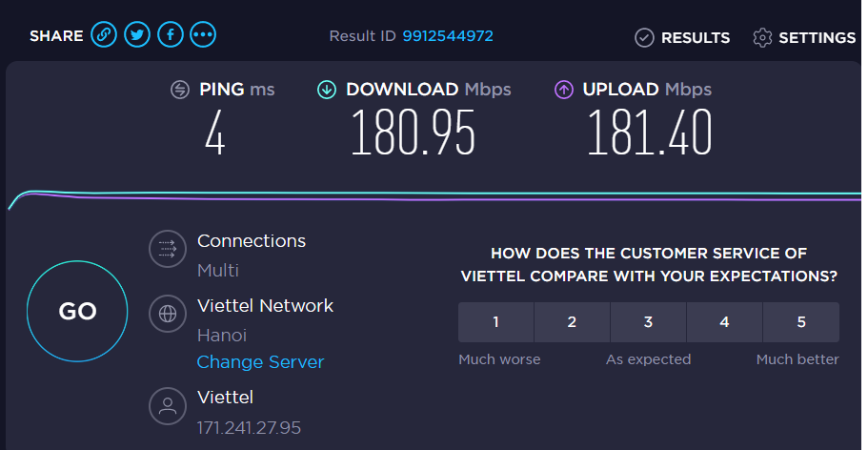This screenshot has height=450, width=868.
Task: Share result on Twitter
Action: click(x=137, y=35)
